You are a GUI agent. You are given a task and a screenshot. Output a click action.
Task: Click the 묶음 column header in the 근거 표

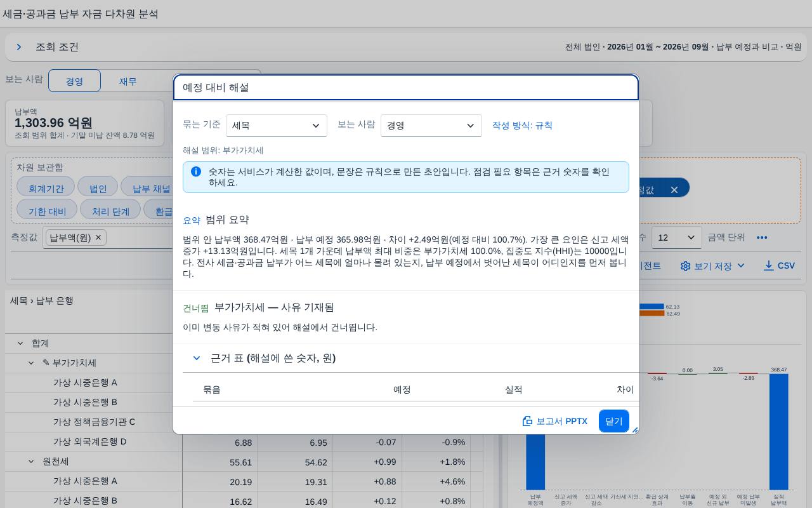212,390
